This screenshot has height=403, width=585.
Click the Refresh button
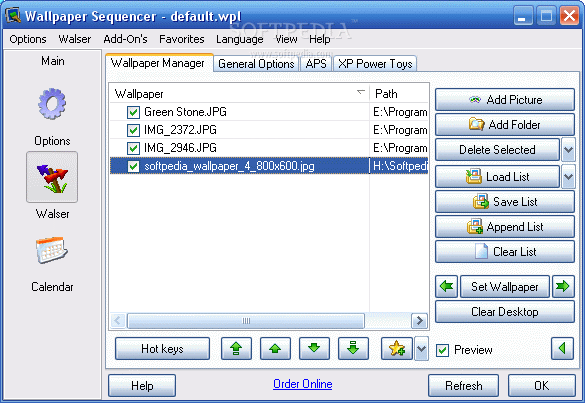click(x=463, y=385)
